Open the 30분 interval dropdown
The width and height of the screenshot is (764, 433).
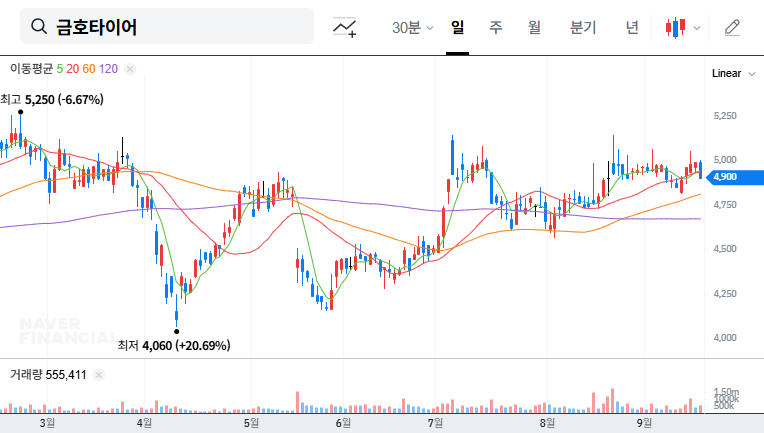(412, 28)
